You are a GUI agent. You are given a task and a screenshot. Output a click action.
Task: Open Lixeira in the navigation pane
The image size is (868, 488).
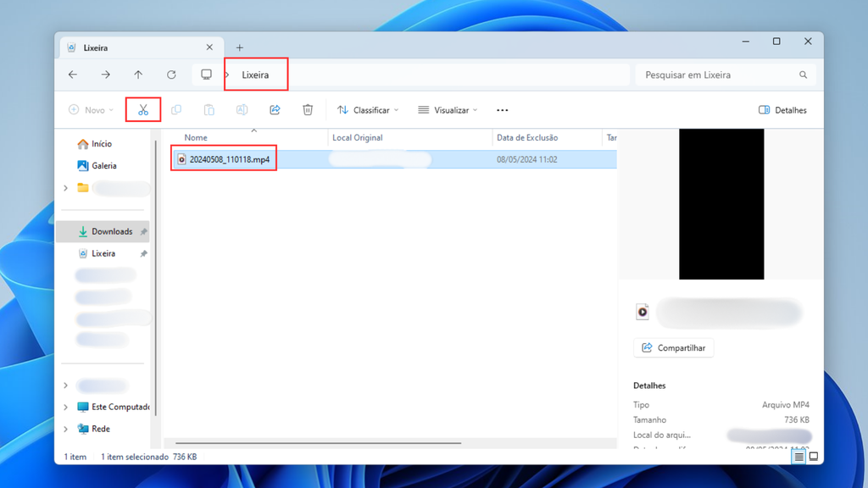[103, 253]
